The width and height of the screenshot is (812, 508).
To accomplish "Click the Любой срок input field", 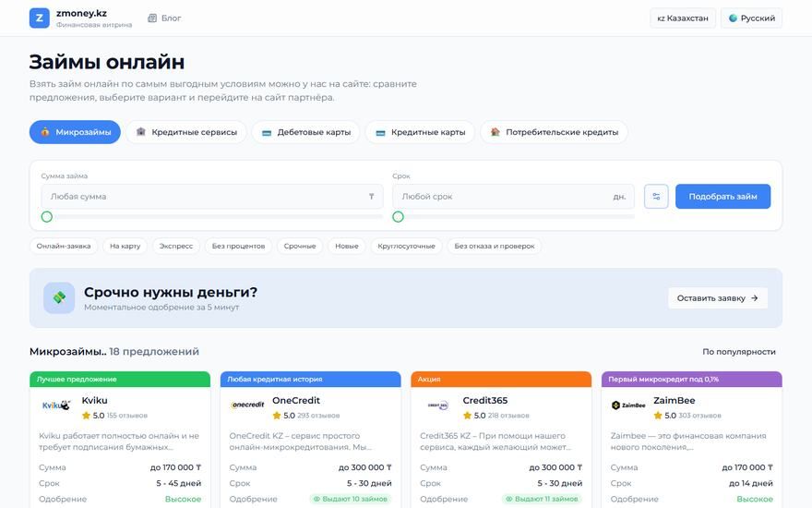I will (513, 197).
